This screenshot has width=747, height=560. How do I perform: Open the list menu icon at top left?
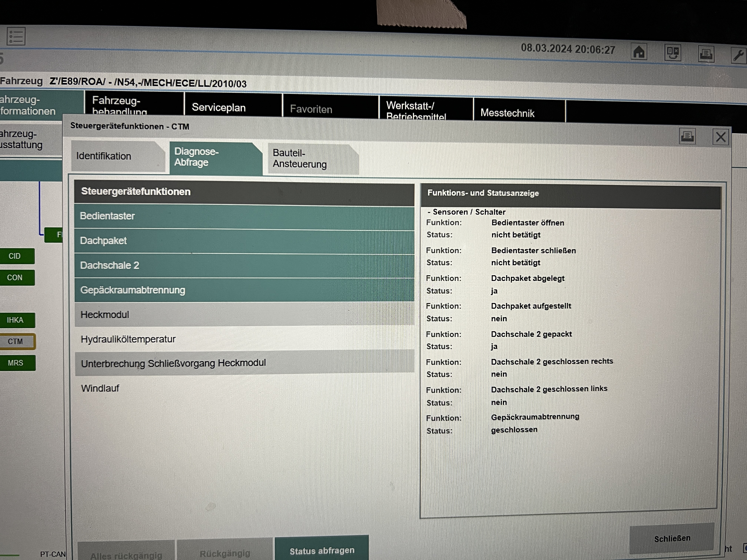point(16,36)
